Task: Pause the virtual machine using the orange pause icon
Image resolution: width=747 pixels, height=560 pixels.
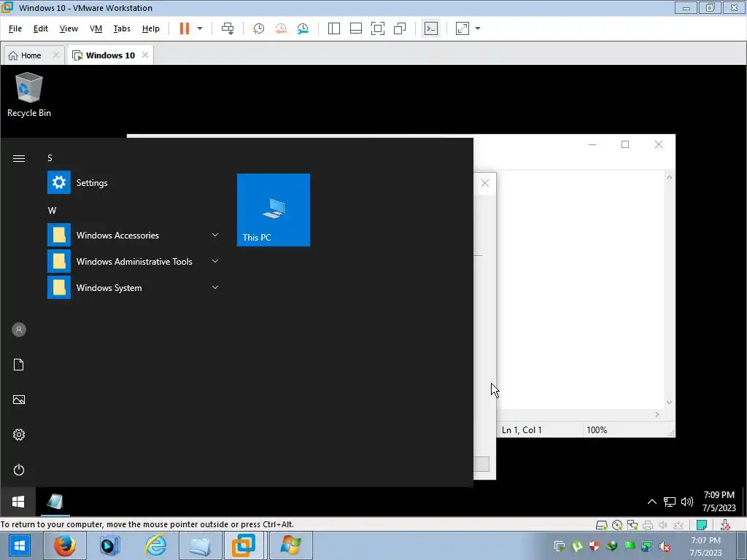Action: [x=185, y=28]
